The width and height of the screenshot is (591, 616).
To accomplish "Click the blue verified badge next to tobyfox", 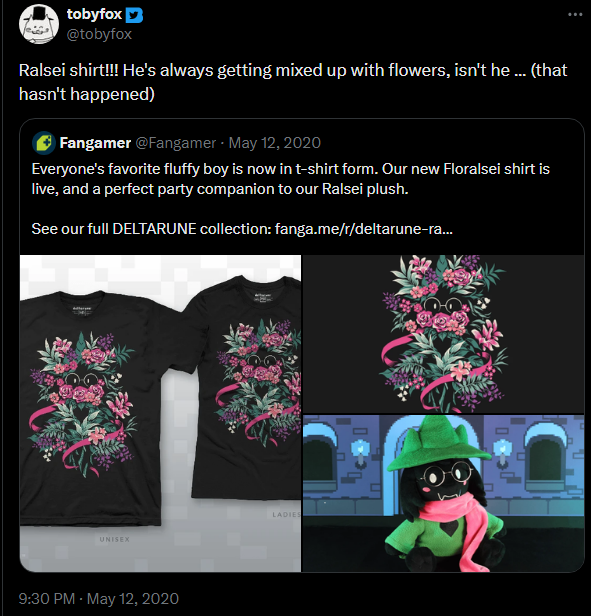I will pos(134,15).
